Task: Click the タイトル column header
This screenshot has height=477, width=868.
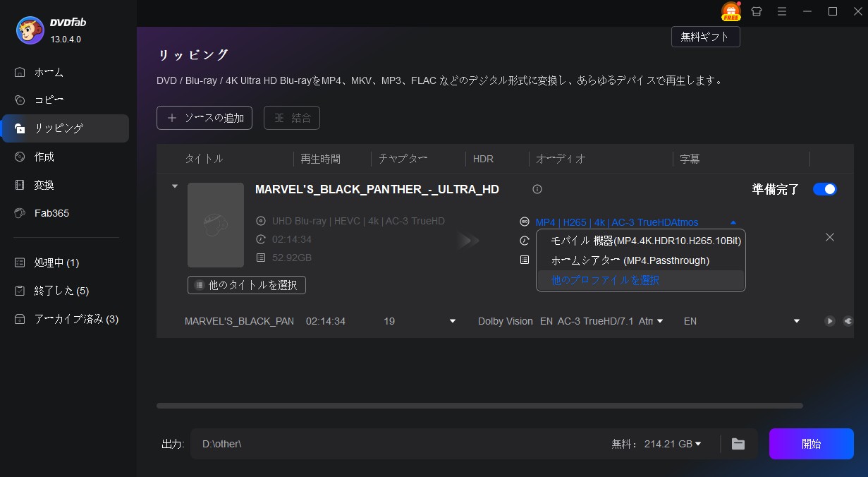Action: point(204,159)
